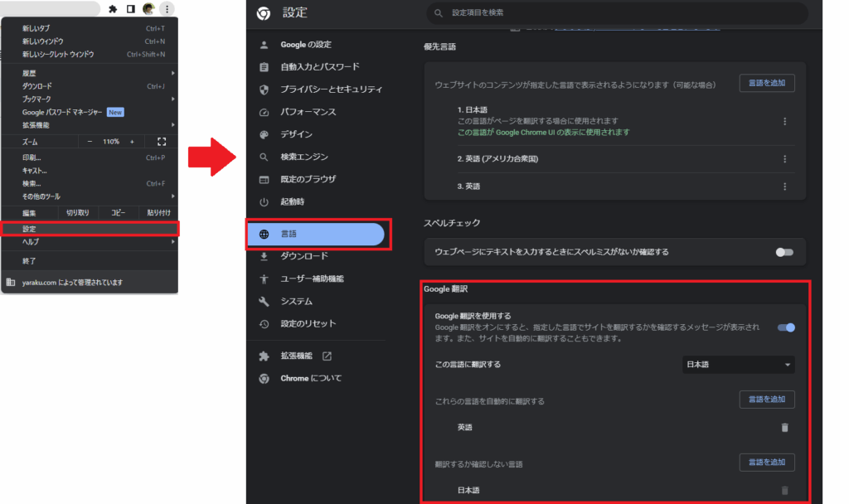Select 新しいウィンドウ menu item
Viewport: 849px width, 504px height.
(90, 41)
